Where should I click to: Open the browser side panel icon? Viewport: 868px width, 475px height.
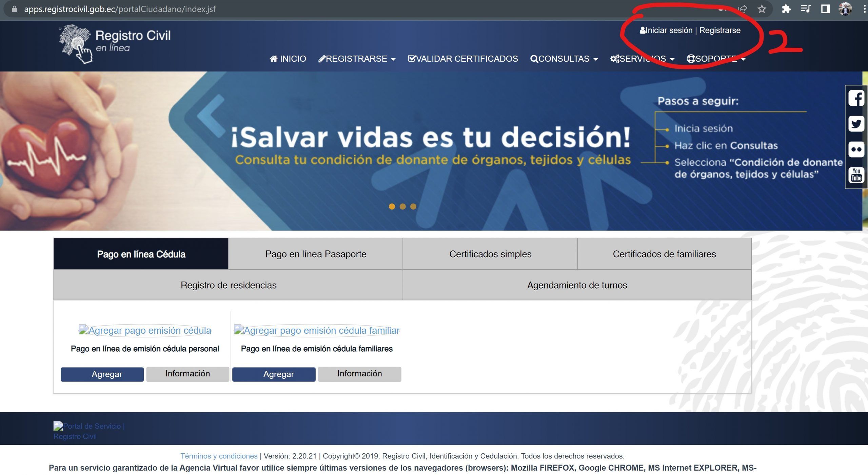click(x=825, y=9)
